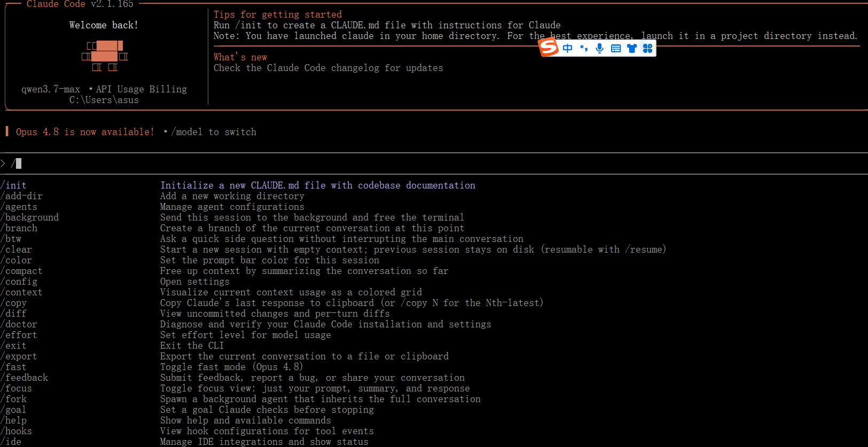The height and width of the screenshot is (447, 868).
Task: Run the /fast command entry
Action: (13, 367)
